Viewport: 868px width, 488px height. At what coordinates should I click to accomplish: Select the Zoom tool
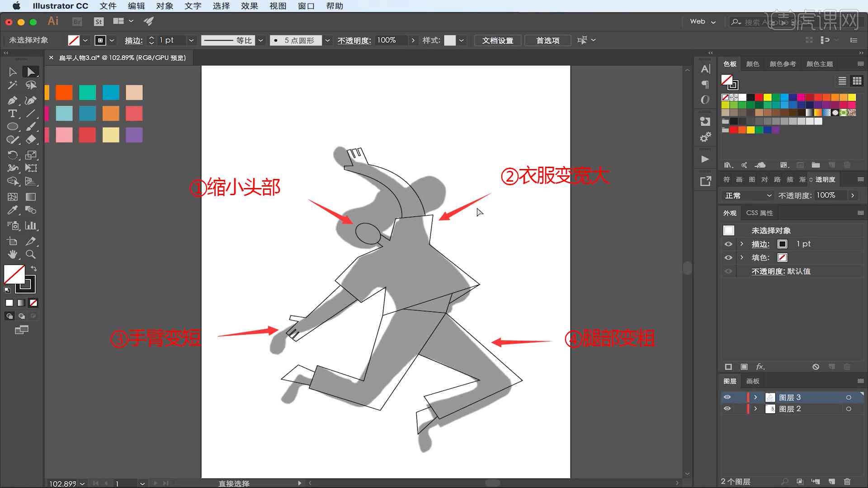(x=30, y=254)
